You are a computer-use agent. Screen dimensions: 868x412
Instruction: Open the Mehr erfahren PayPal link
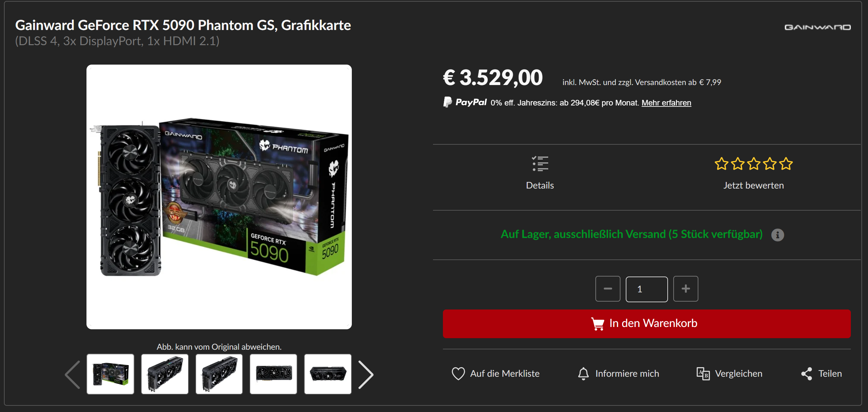(666, 103)
